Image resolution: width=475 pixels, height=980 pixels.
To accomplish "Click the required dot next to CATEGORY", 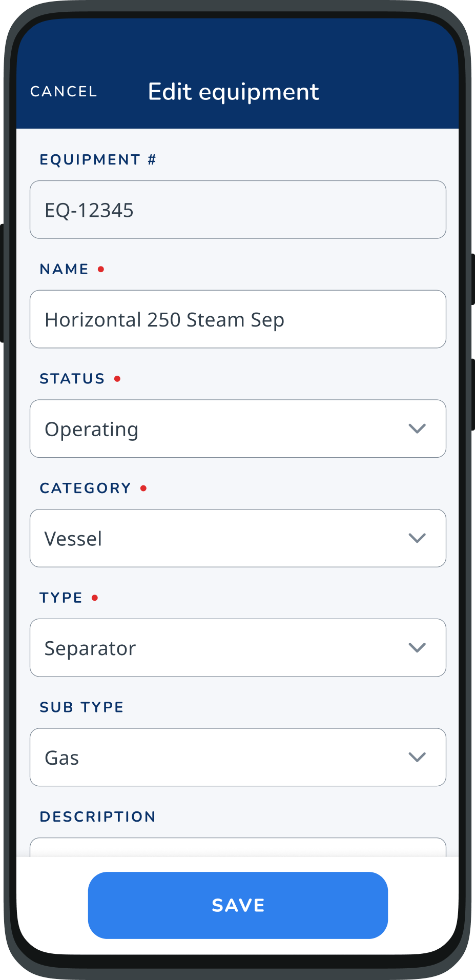I will coord(143,487).
